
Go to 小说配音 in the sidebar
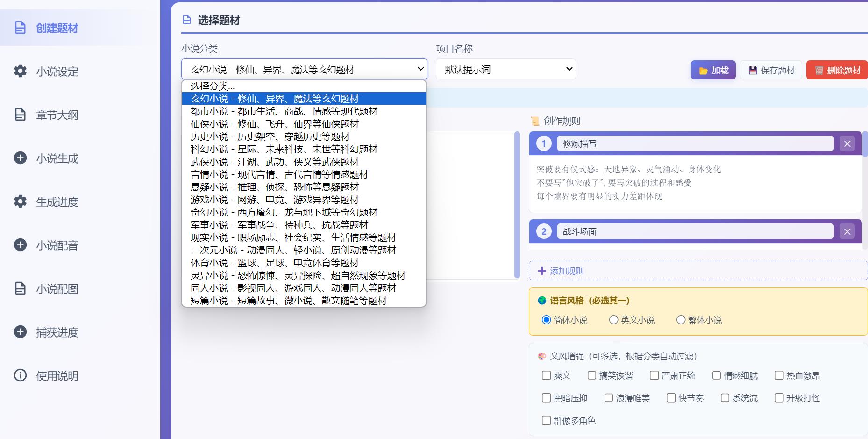[x=57, y=245]
